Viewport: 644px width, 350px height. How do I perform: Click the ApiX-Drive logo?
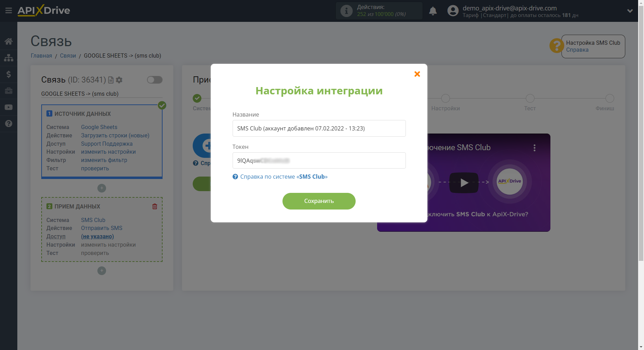click(44, 10)
